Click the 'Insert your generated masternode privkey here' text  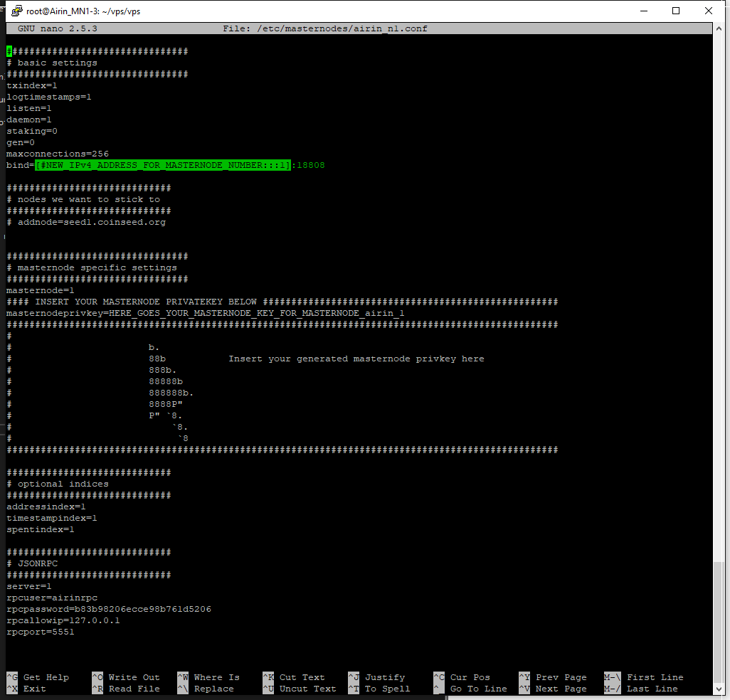point(356,359)
